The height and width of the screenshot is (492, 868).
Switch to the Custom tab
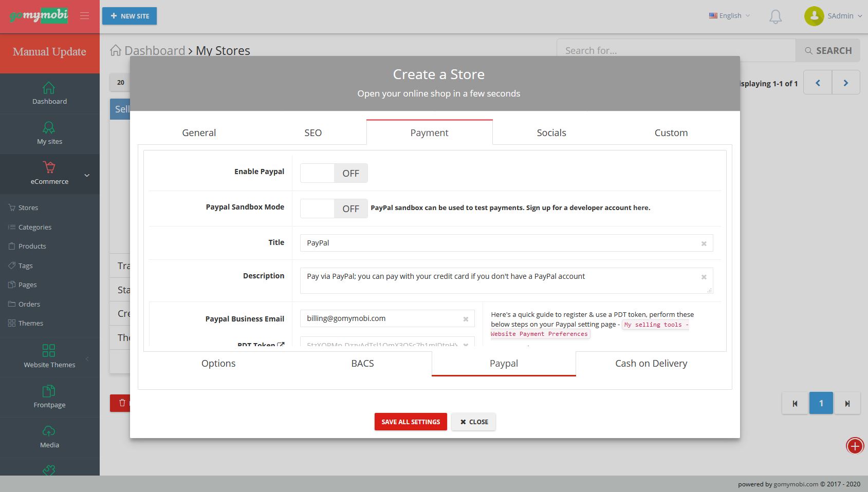pos(671,133)
